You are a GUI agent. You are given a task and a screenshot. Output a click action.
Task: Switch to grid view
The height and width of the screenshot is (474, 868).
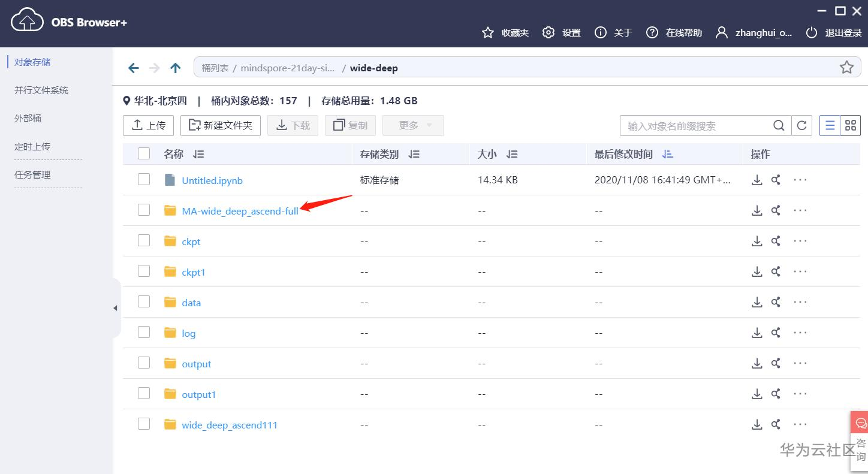click(850, 126)
